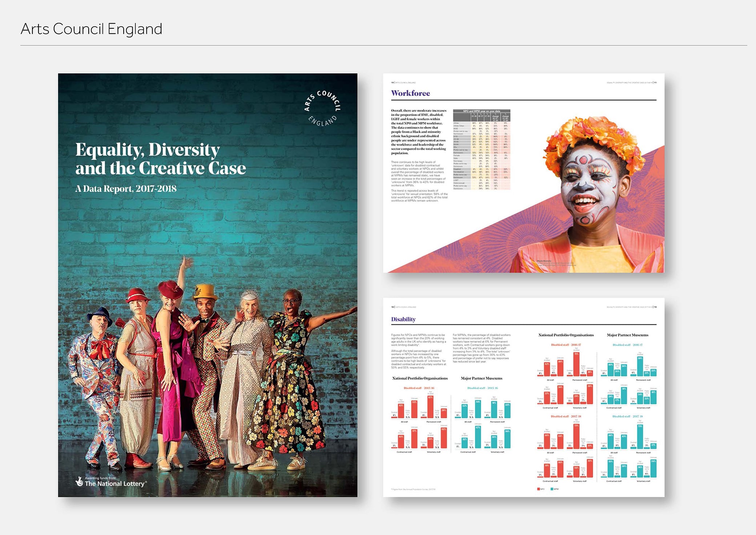
Task: Click the bold Workforce intro paragraph starting 'Overall, there are'
Action: pyautogui.click(x=419, y=132)
